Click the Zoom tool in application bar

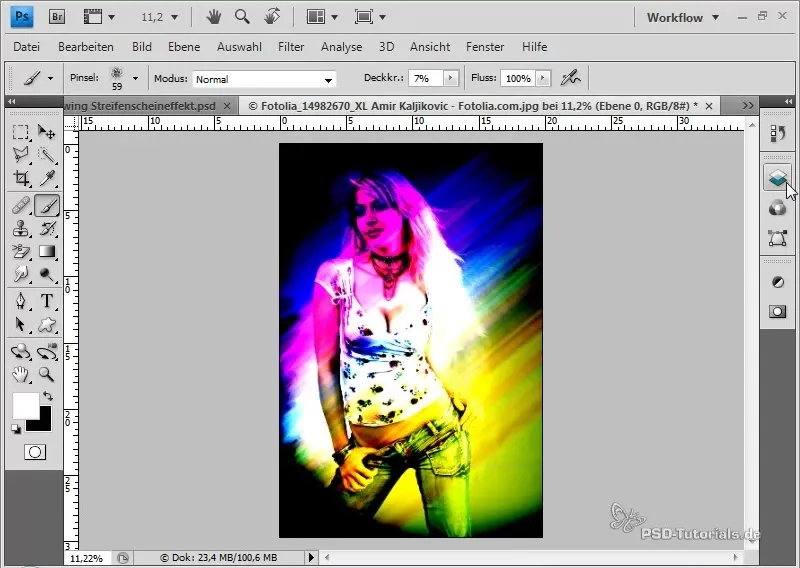point(242,17)
